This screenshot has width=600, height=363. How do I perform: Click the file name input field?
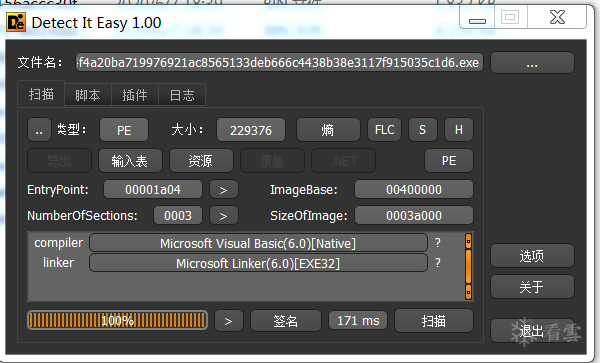tap(279, 62)
